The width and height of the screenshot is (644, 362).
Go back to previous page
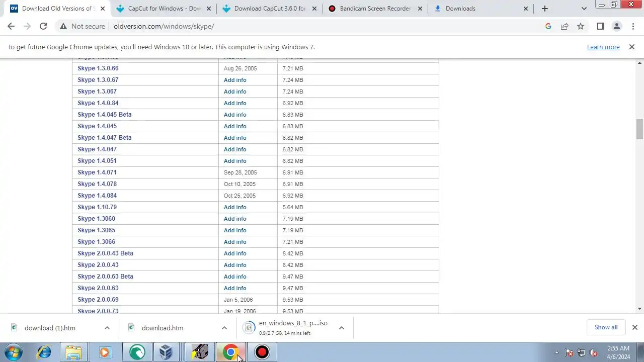[x=11, y=26]
